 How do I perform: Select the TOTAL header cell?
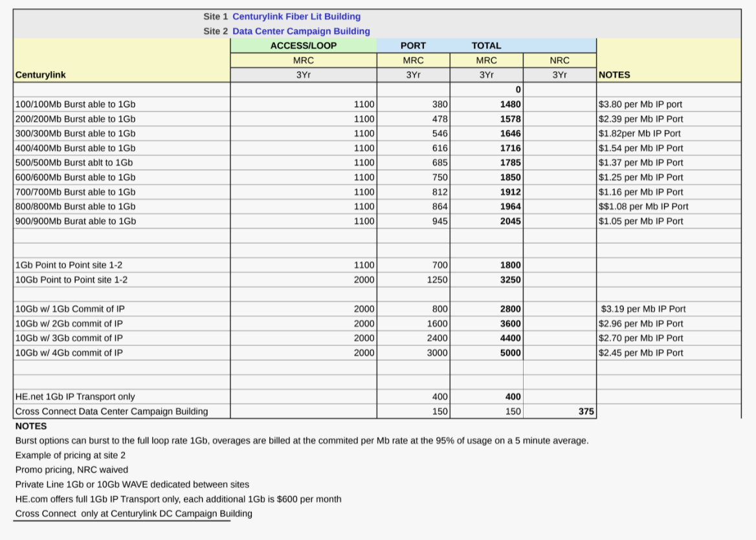point(486,46)
